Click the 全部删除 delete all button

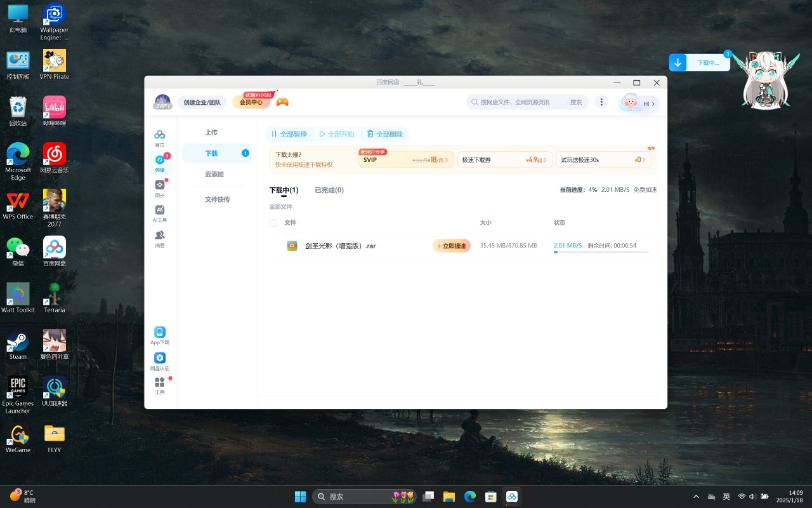click(x=385, y=134)
